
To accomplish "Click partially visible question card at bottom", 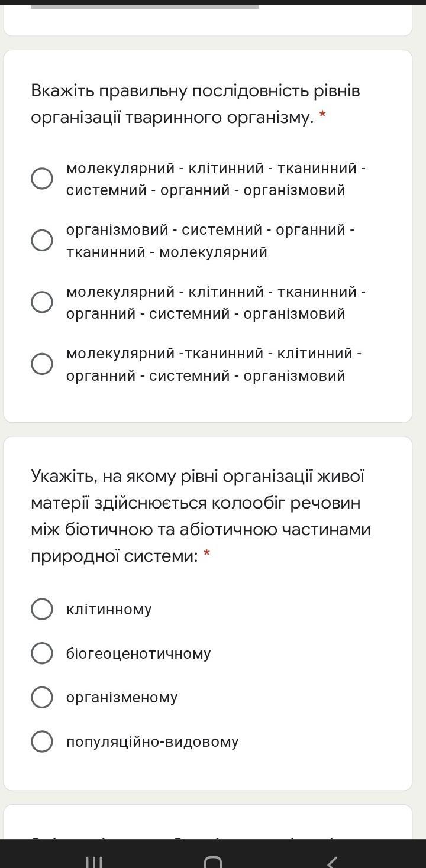I will [208, 822].
